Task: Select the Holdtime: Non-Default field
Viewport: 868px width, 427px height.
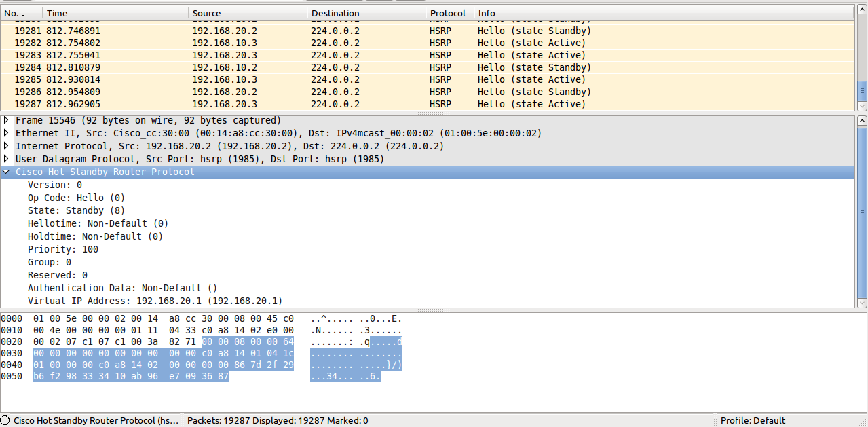Action: click(96, 236)
